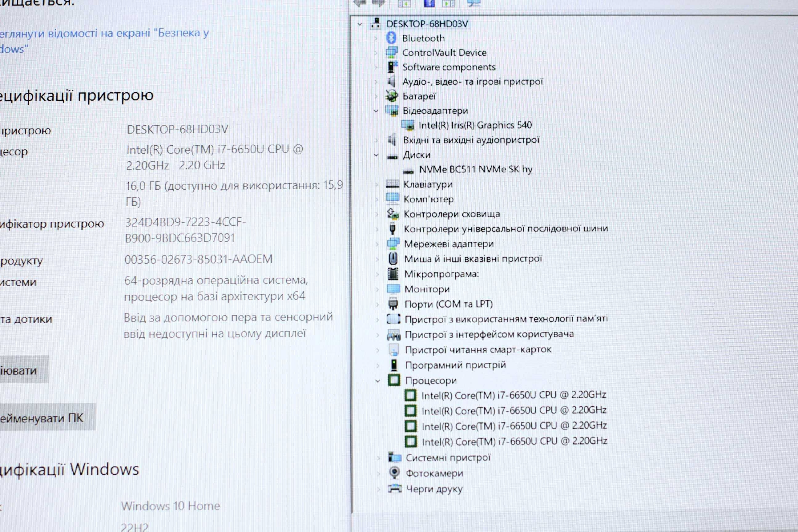Click the Контролери сховища icon
This screenshot has height=532, width=798.
point(393,213)
